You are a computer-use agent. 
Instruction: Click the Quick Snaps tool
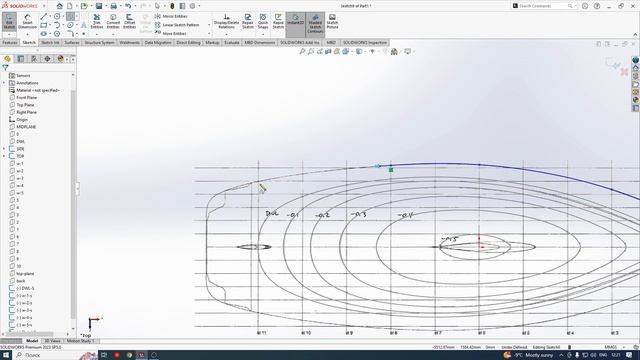[x=263, y=21]
